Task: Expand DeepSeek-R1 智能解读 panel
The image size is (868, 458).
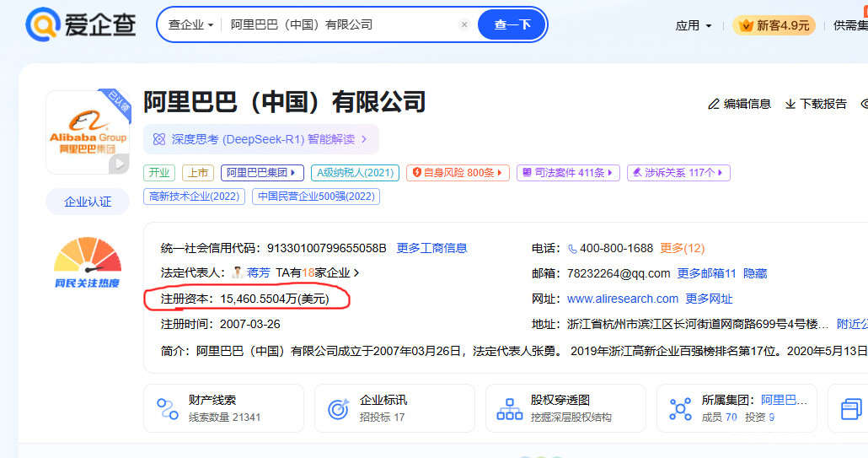Action: [260, 139]
